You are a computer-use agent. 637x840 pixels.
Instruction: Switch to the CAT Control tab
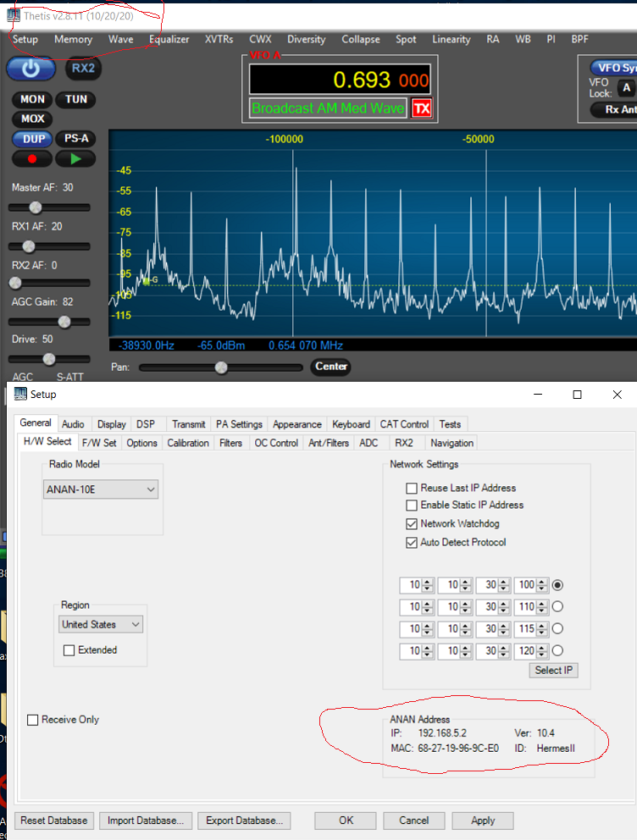point(405,424)
